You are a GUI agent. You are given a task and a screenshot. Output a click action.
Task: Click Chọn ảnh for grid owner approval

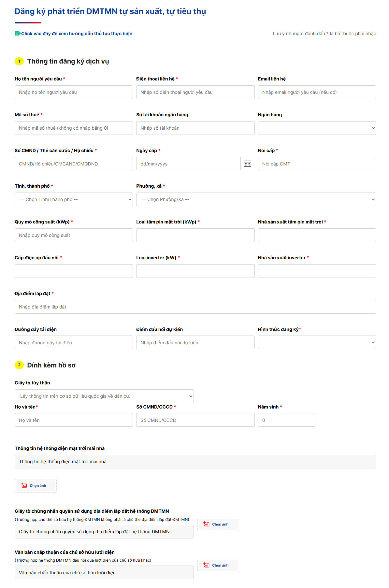(x=218, y=565)
